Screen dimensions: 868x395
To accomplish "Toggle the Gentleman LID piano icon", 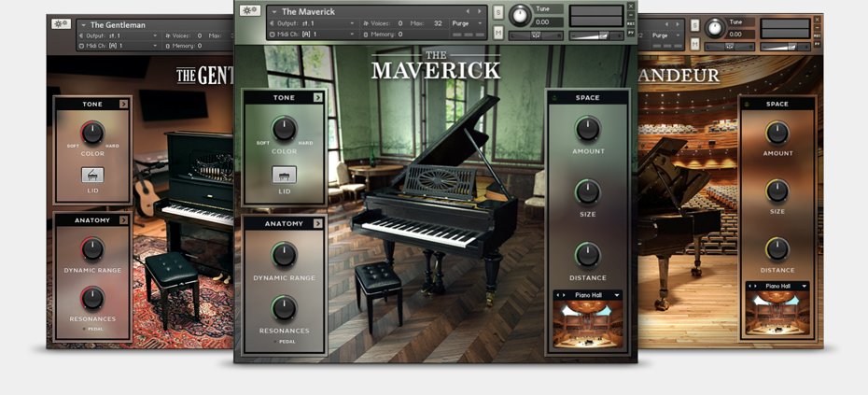I will [92, 175].
